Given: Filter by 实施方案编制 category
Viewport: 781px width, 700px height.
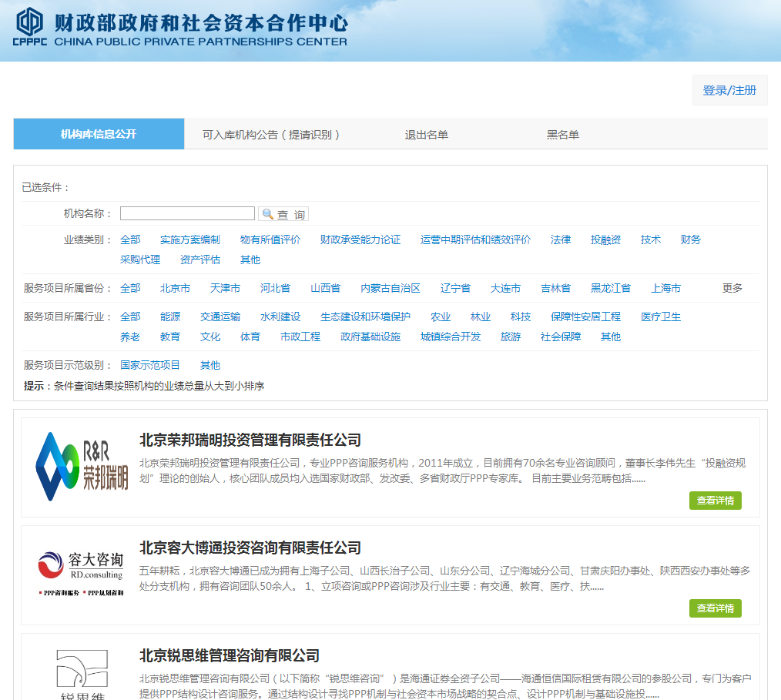Looking at the screenshot, I should point(189,239).
